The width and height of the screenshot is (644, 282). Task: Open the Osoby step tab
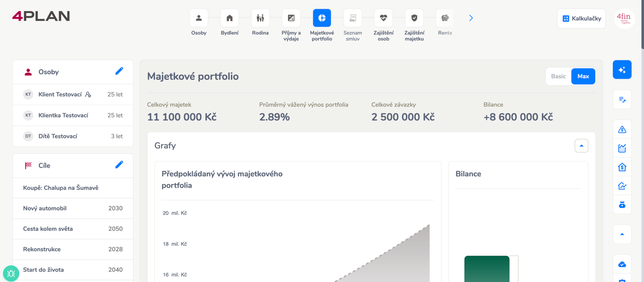pos(199,18)
